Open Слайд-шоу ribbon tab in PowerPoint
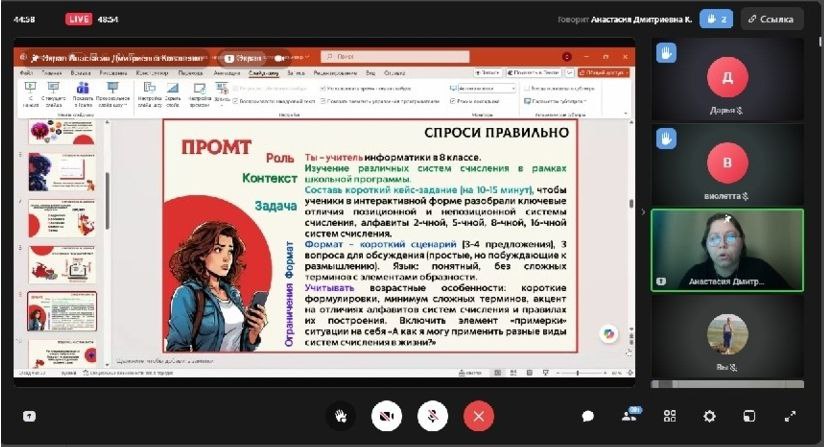 264,73
